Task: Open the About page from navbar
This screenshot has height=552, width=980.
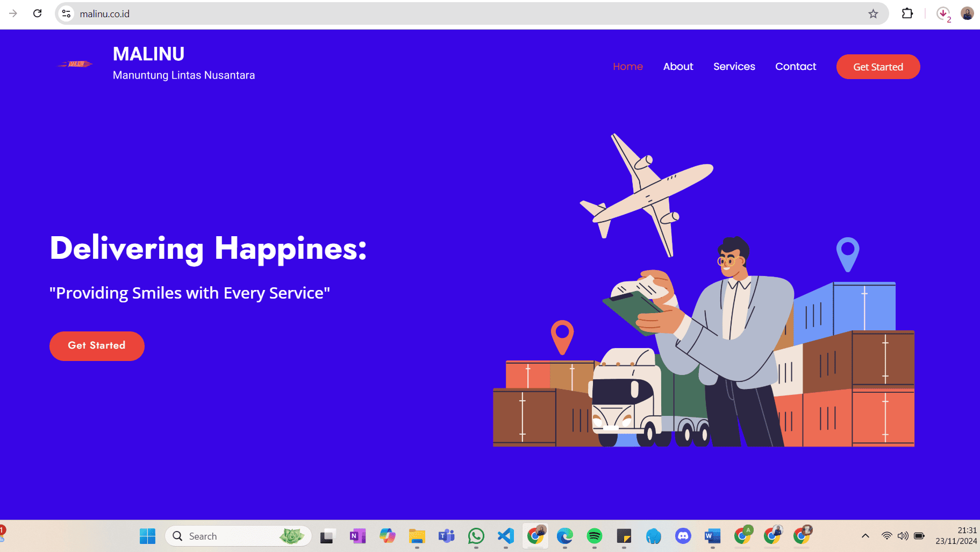Action: tap(678, 67)
